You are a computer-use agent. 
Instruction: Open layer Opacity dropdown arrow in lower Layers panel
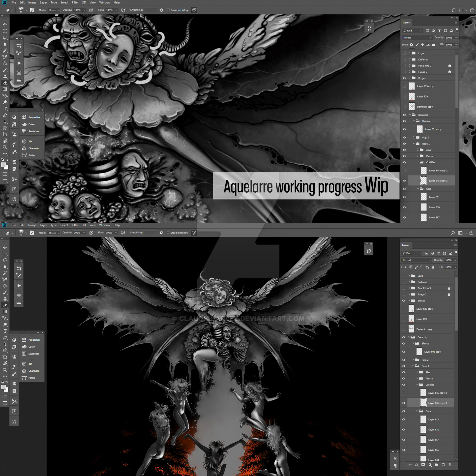click(x=455, y=260)
